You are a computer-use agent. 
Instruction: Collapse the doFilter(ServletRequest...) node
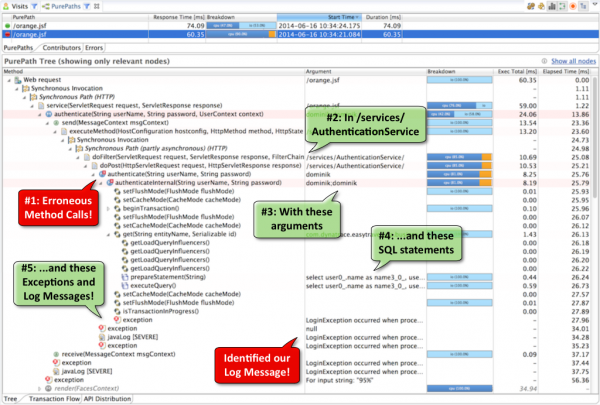78,157
